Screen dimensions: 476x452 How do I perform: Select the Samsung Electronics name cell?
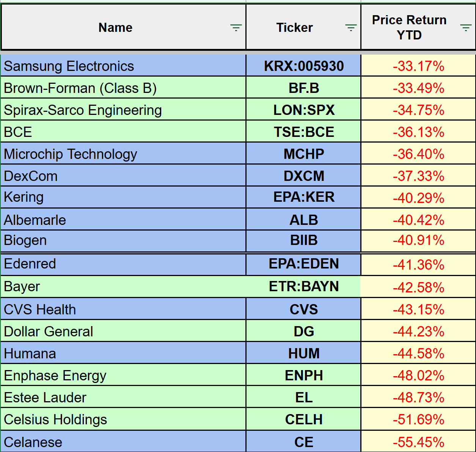(69, 66)
